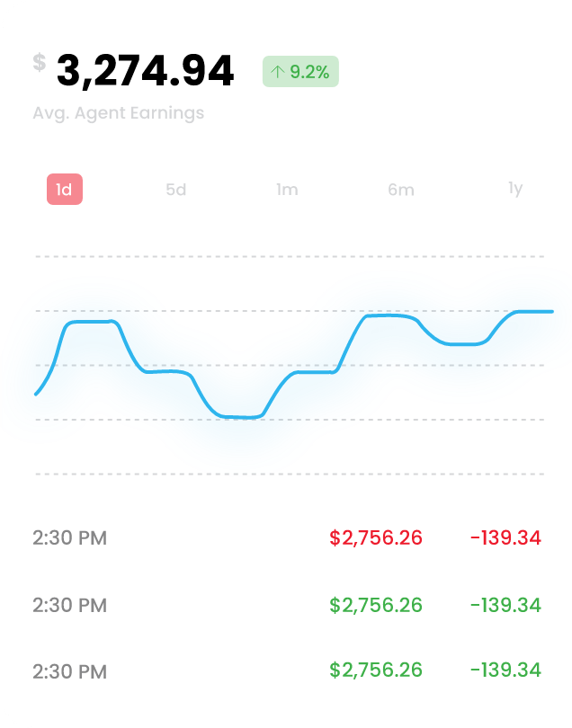Click the 3,274.94 earnings value
572x728 pixels.
click(146, 71)
